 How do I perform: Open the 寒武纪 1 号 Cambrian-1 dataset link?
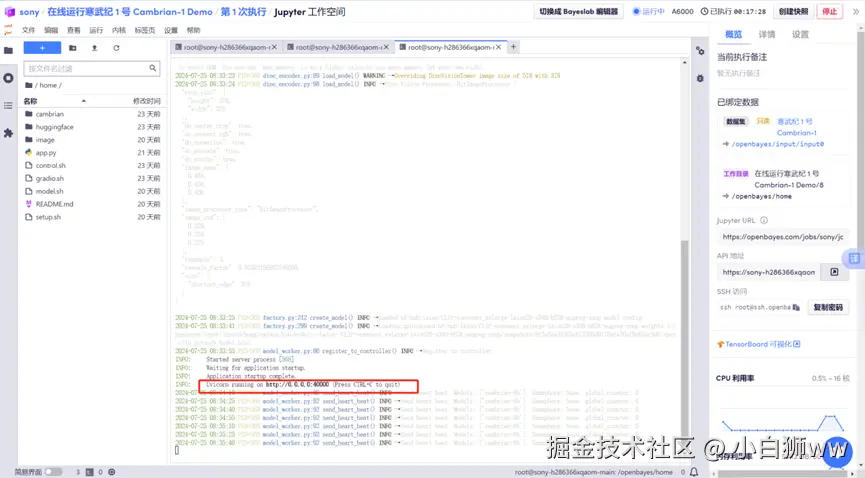pyautogui.click(x=796, y=127)
